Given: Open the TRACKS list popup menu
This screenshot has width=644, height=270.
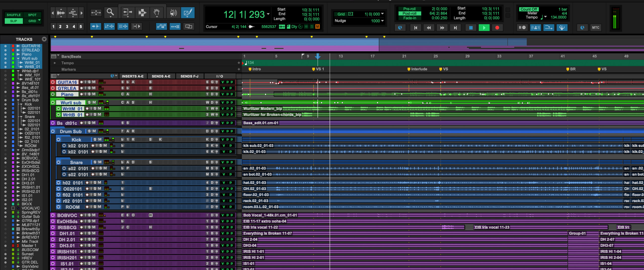Looking at the screenshot, I should click(x=44, y=39).
